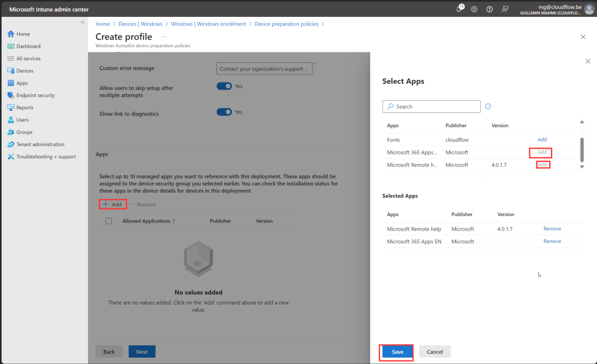Open Reports in the sidebar
The width and height of the screenshot is (597, 364).
pos(24,107)
